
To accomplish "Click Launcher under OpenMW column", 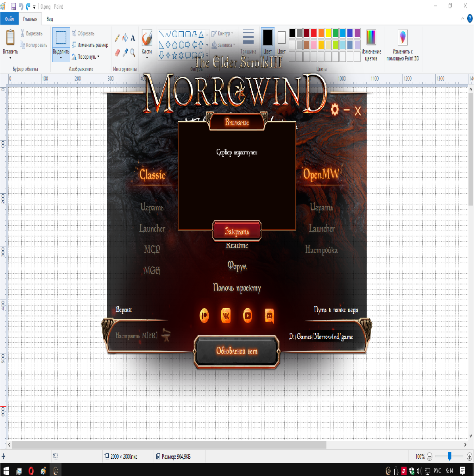I will click(x=322, y=228).
